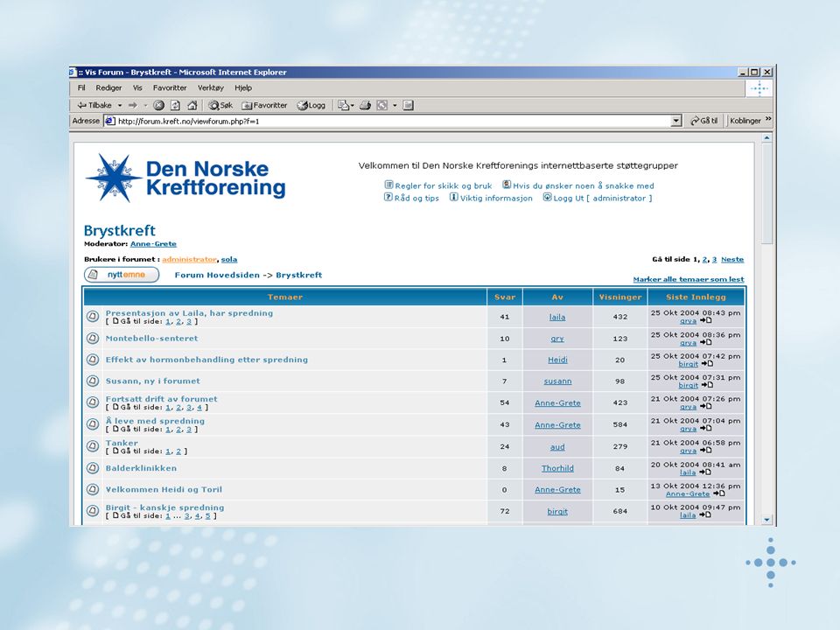Click the topic icon beside Montebello-senteret

pyautogui.click(x=93, y=339)
